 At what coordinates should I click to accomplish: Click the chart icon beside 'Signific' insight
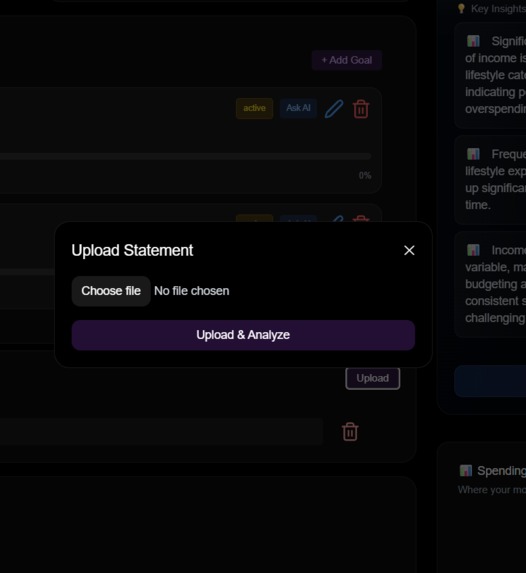(x=473, y=41)
